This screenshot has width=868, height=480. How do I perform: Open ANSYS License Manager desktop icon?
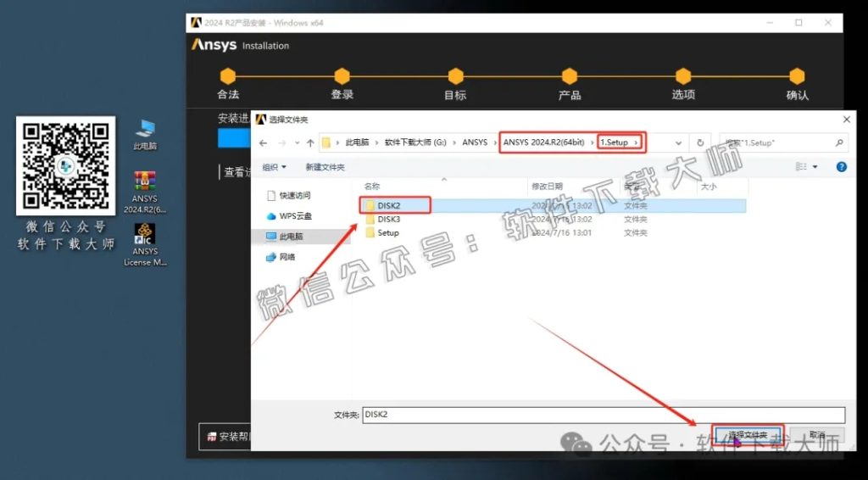coord(145,245)
